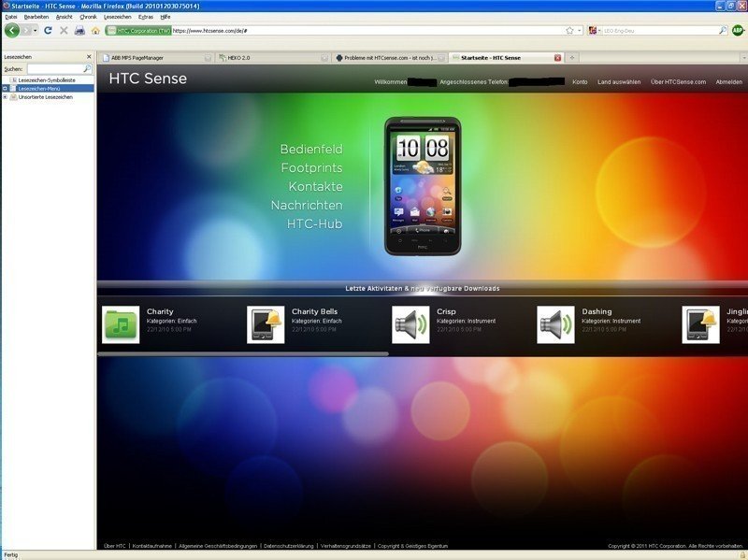
Task: Open Bedienfeld from the phone menu
Action: click(x=311, y=150)
